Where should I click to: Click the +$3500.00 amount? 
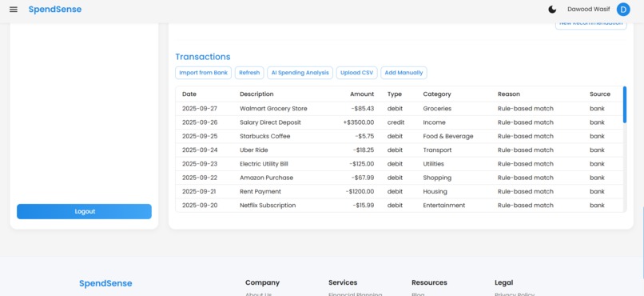[359, 122]
